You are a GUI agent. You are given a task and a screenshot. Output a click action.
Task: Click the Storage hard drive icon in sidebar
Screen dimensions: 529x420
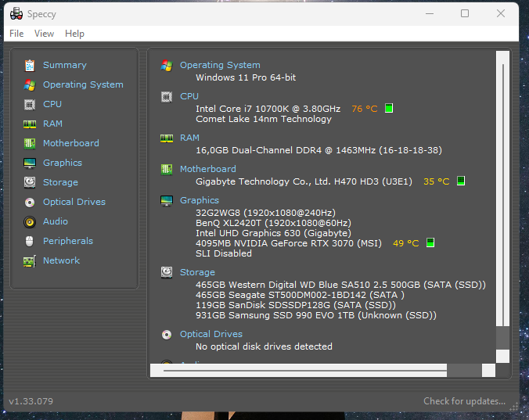click(30, 182)
